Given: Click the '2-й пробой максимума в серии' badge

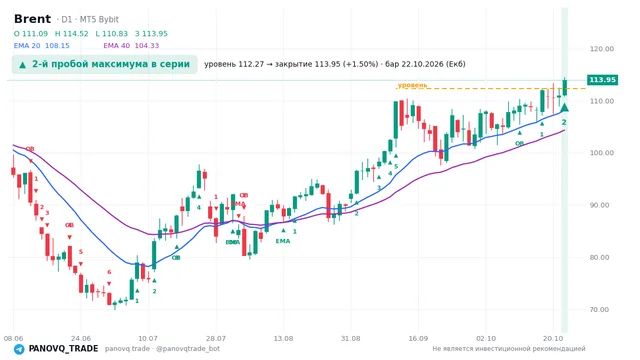Looking at the screenshot, I should (x=104, y=64).
